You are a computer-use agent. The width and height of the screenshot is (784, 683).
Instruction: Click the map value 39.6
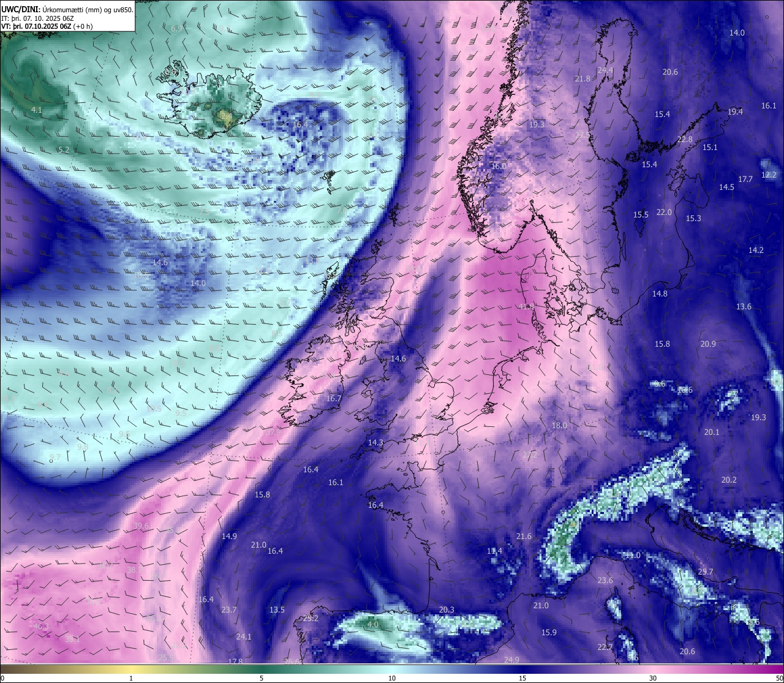tap(141, 526)
